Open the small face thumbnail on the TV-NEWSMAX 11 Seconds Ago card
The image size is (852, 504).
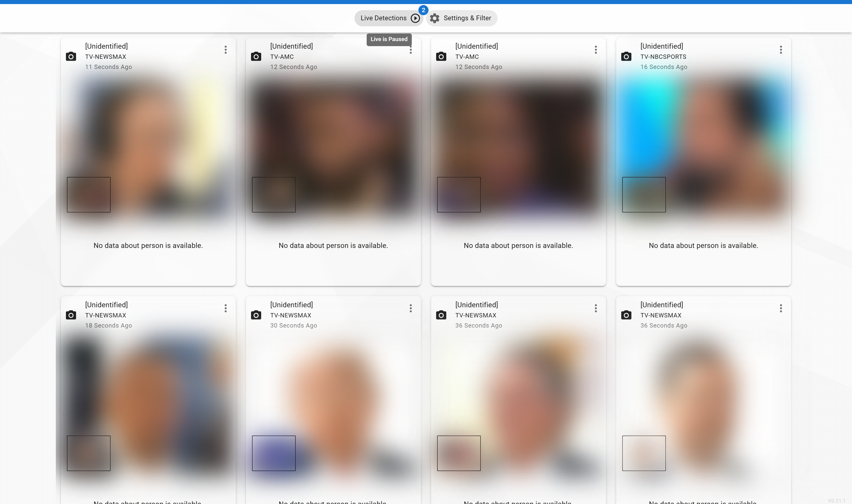(89, 195)
